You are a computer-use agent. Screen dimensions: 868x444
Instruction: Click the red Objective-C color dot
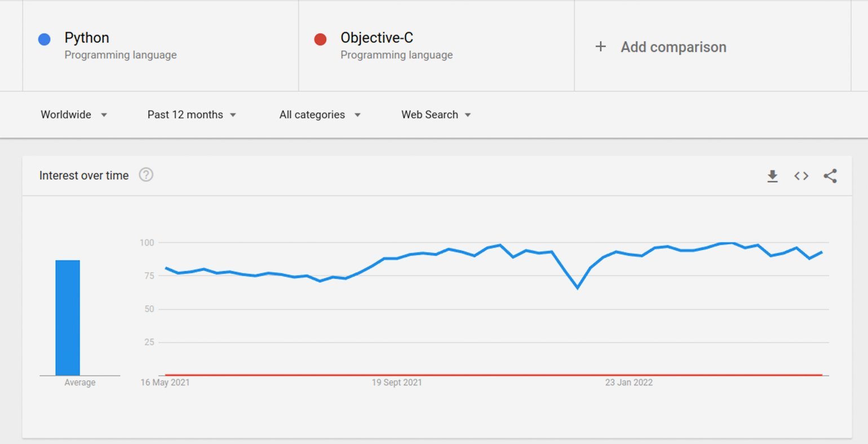coord(320,39)
